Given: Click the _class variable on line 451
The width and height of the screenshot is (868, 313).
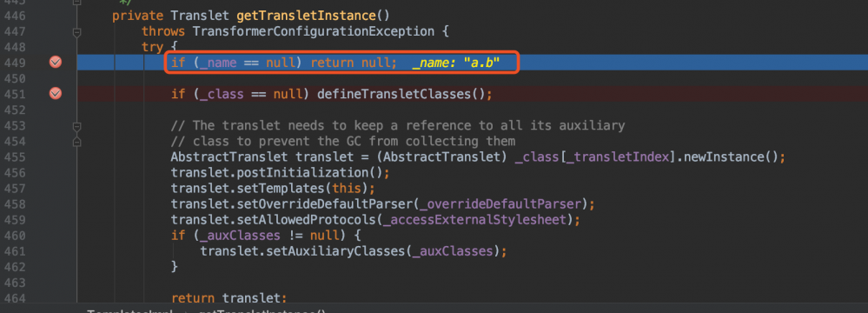Looking at the screenshot, I should (x=222, y=94).
